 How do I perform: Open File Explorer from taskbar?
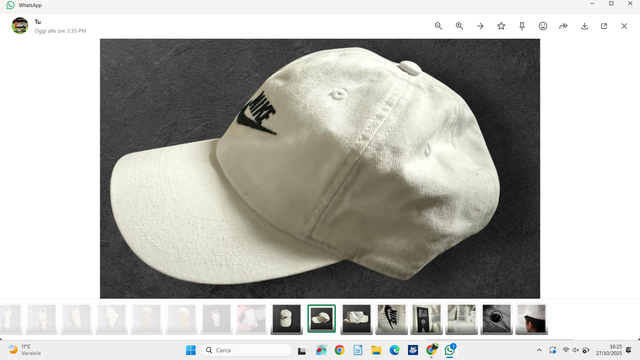coord(376,350)
